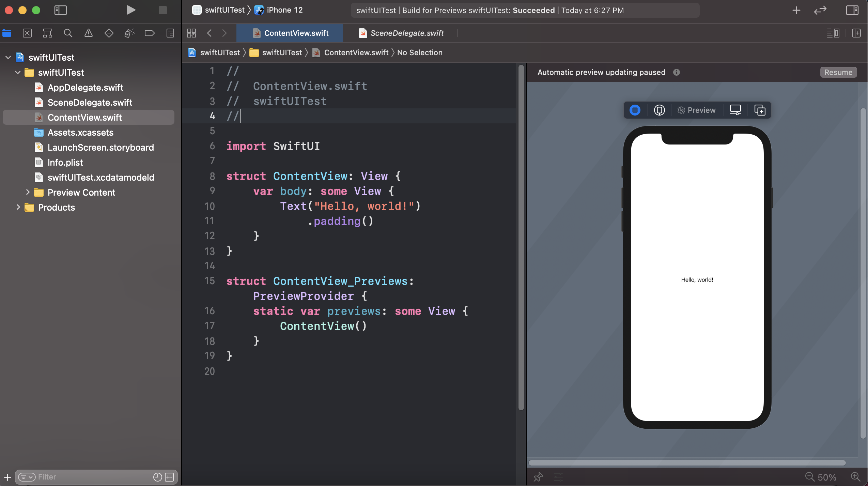Toggle the navigator sidebar visibility
The image size is (868, 486).
pyautogui.click(x=61, y=10)
